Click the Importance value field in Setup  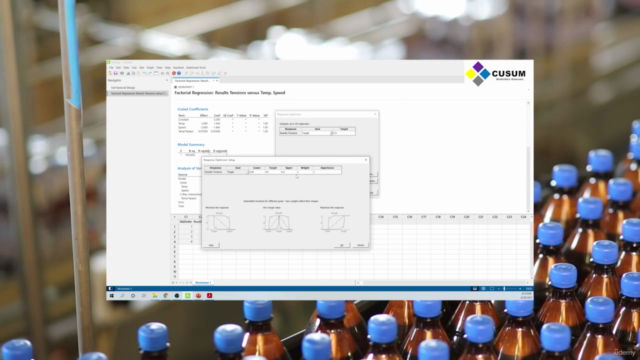[327, 172]
